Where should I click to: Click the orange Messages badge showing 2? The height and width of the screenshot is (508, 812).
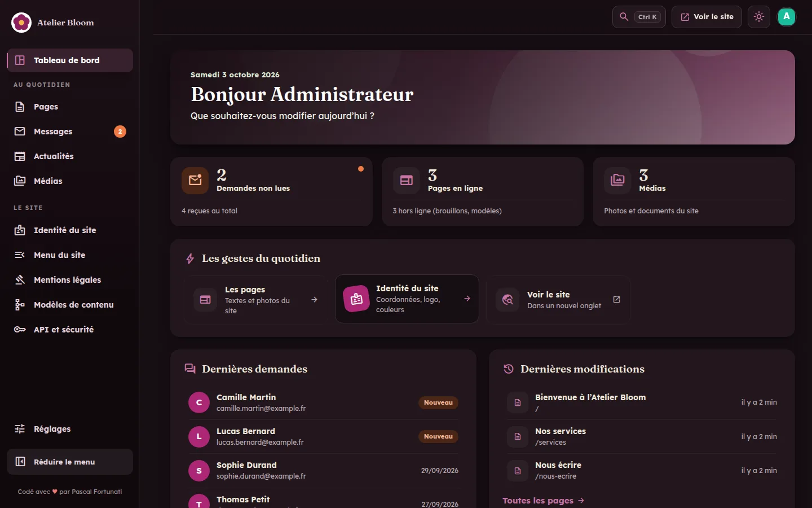120,132
